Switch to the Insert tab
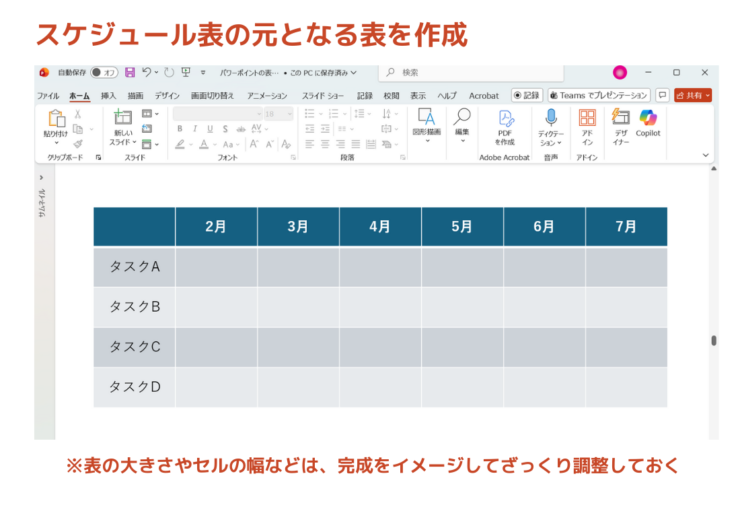The width and height of the screenshot is (740, 505). (108, 96)
